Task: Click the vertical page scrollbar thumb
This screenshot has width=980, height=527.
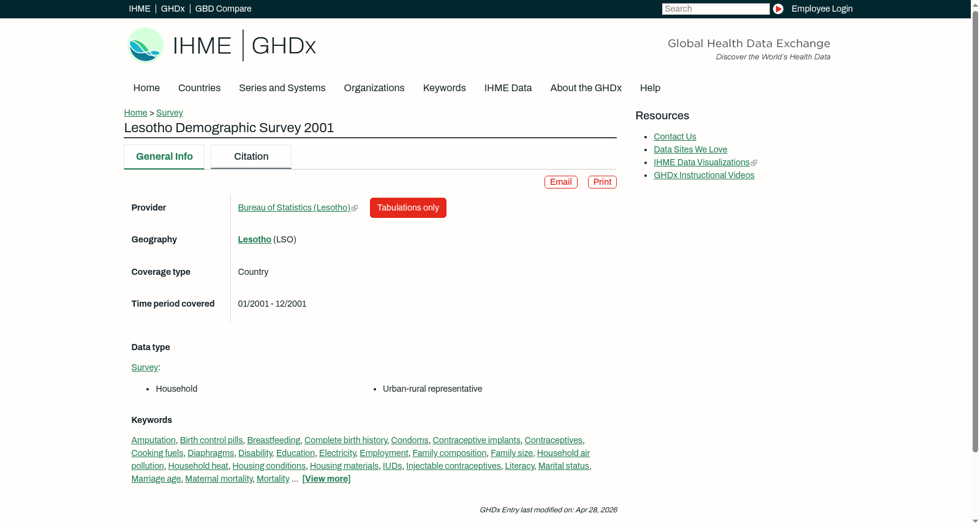Action: [x=975, y=231]
